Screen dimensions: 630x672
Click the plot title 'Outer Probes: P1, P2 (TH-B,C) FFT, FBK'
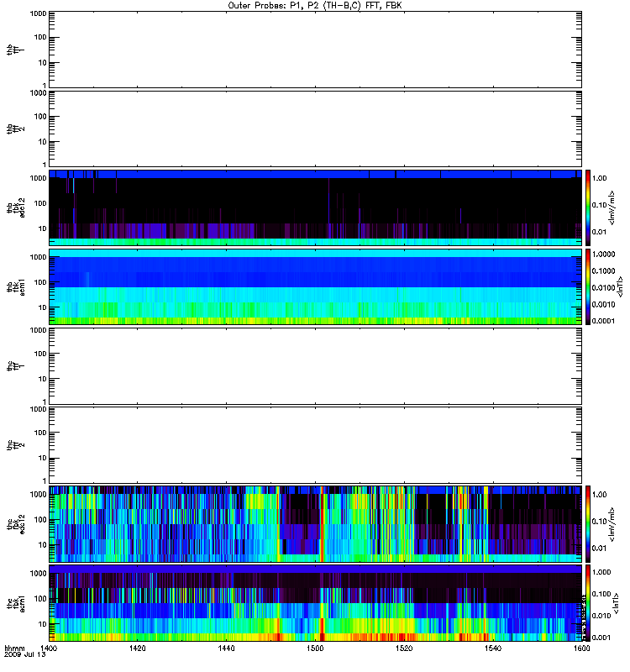click(x=315, y=6)
